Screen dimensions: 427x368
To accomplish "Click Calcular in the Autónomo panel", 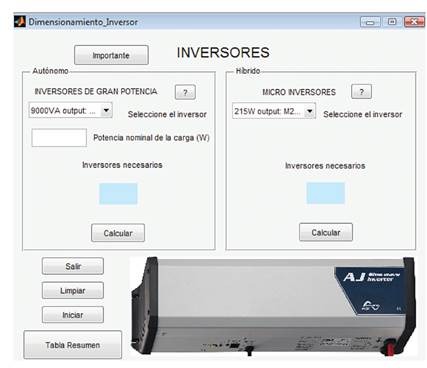I will click(x=118, y=233).
